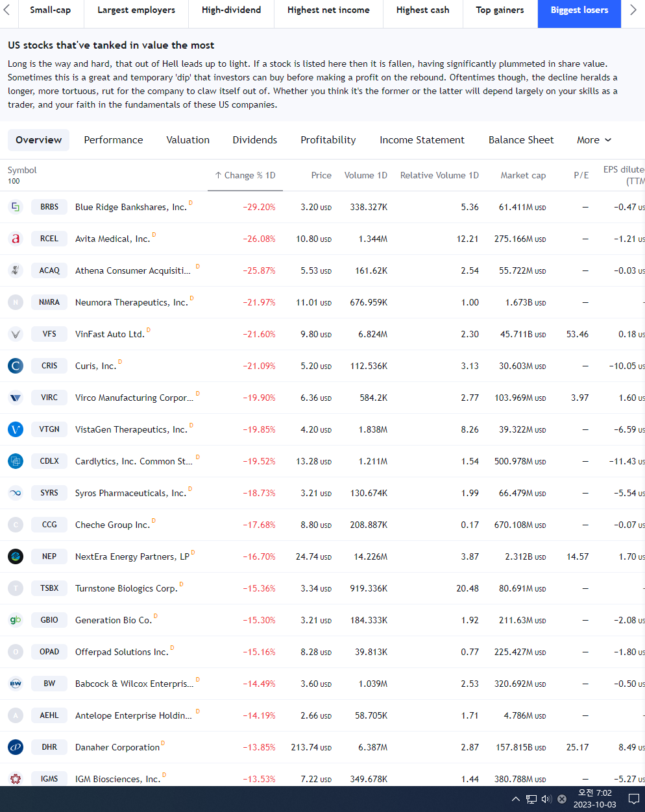645x812 pixels.
Task: Click the VistaGen Therapeutics logo icon
Action: (16, 429)
